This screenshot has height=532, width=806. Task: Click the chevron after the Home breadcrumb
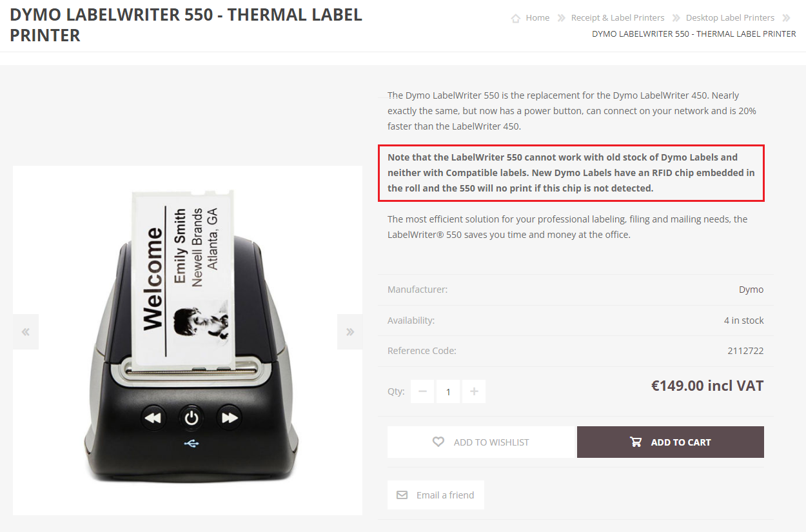click(561, 18)
